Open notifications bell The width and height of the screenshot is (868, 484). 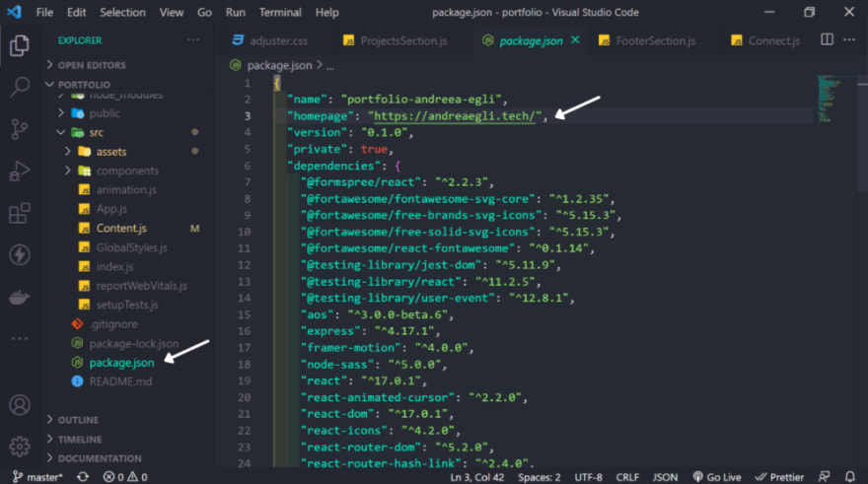tap(849, 477)
